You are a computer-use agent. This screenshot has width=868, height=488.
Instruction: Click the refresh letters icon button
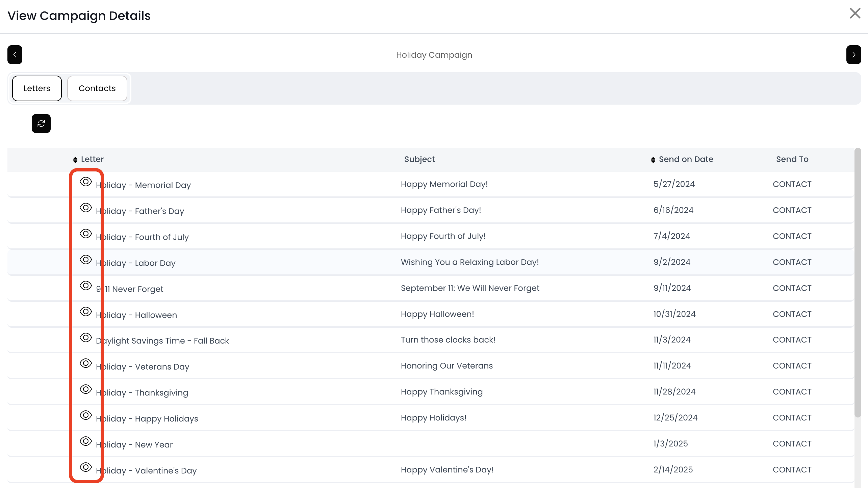tap(41, 124)
